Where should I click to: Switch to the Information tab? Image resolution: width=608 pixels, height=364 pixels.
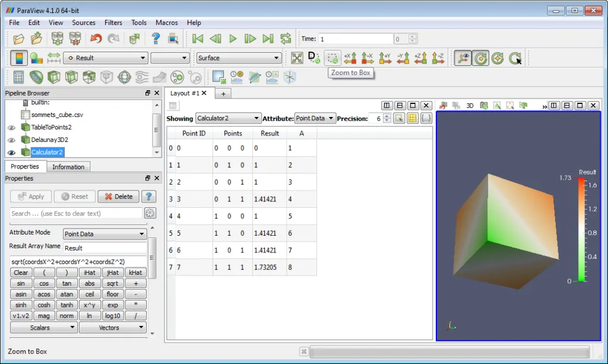68,167
